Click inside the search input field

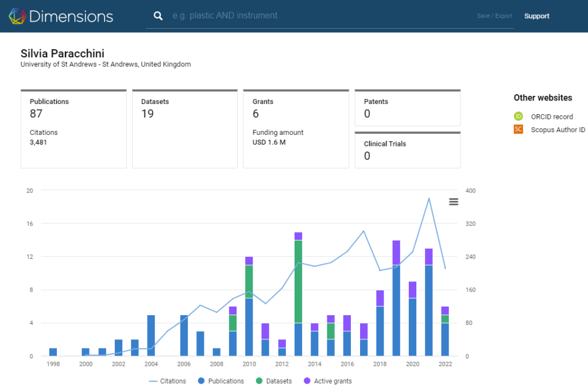(316, 16)
